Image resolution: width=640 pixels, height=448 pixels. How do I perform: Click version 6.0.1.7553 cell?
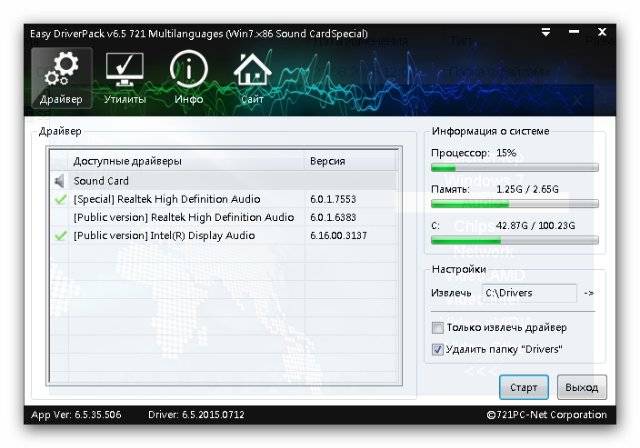pyautogui.click(x=333, y=199)
